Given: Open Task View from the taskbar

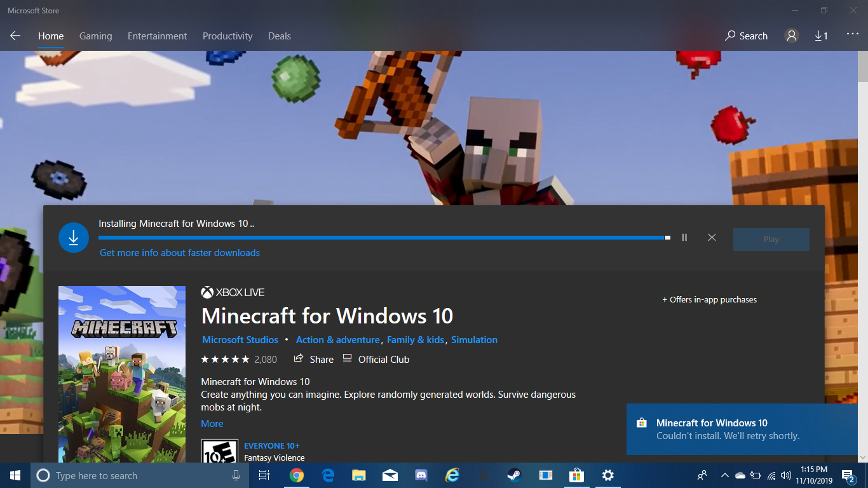Looking at the screenshot, I should coord(264,475).
